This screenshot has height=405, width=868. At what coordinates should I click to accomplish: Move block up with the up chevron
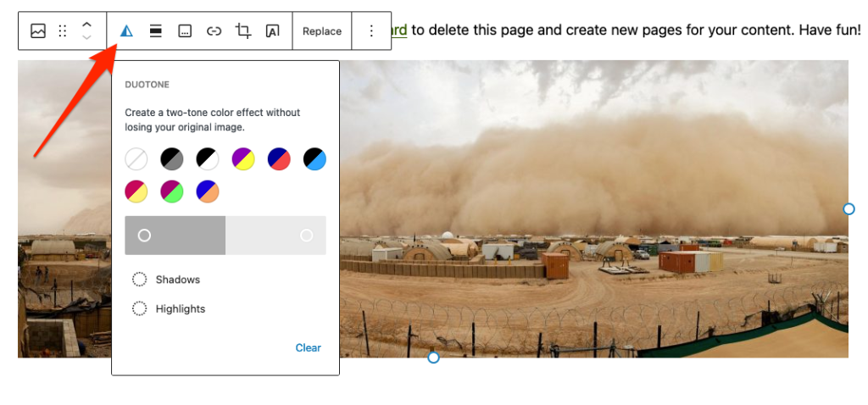[x=86, y=25]
